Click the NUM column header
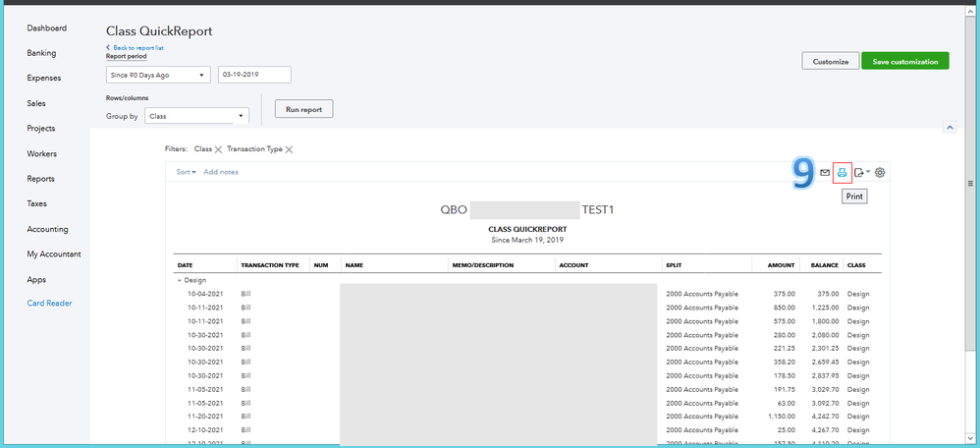The image size is (980, 448). [321, 265]
